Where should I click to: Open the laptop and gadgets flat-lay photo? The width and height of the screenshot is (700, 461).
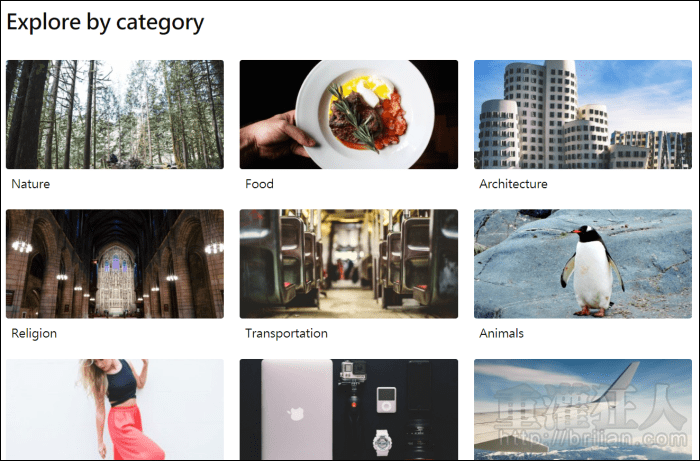point(349,410)
